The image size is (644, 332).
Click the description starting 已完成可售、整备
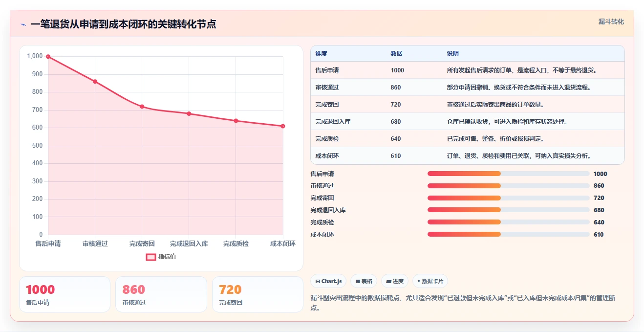(x=495, y=139)
